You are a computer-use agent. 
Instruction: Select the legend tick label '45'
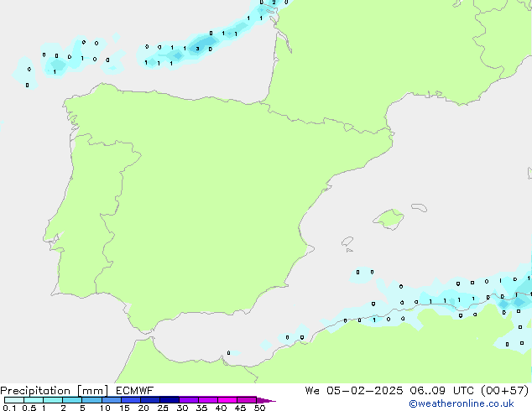(240, 408)
